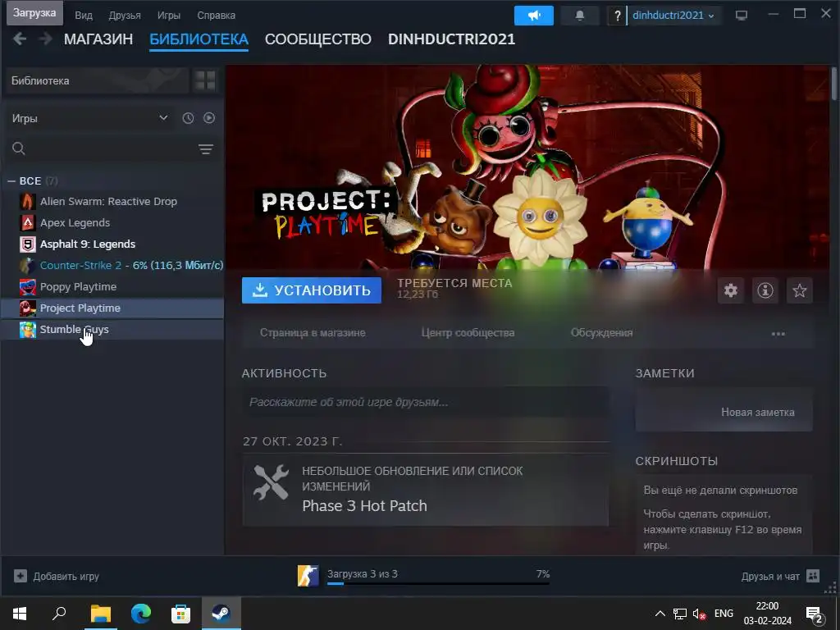Open the Игры category dropdown

[x=90, y=118]
